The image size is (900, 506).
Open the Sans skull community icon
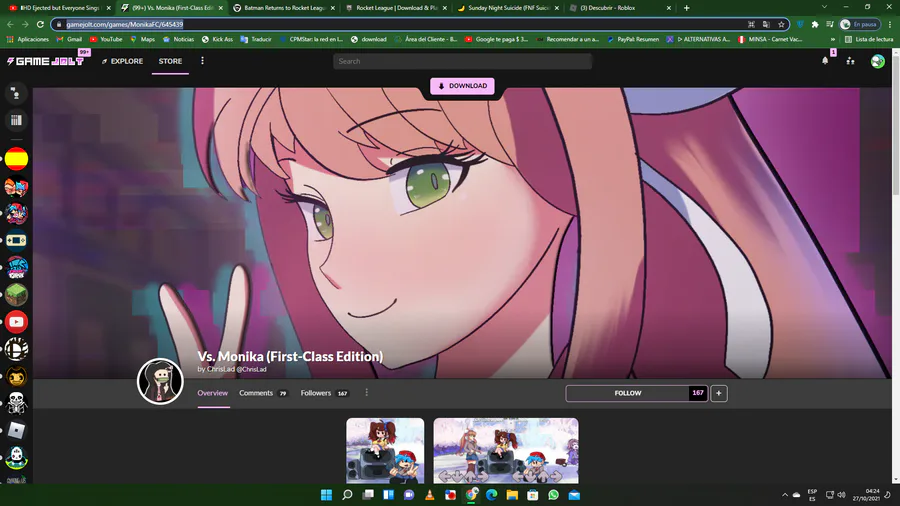tap(16, 403)
